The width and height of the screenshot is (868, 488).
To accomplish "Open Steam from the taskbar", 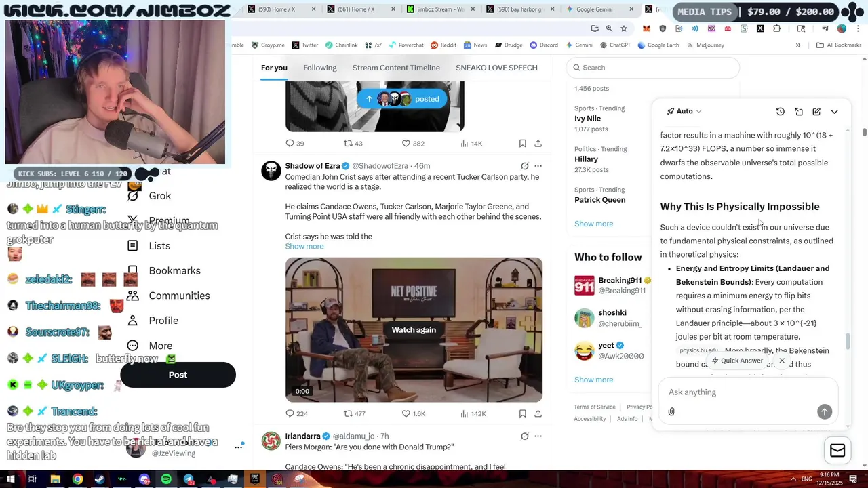I will pos(100,479).
